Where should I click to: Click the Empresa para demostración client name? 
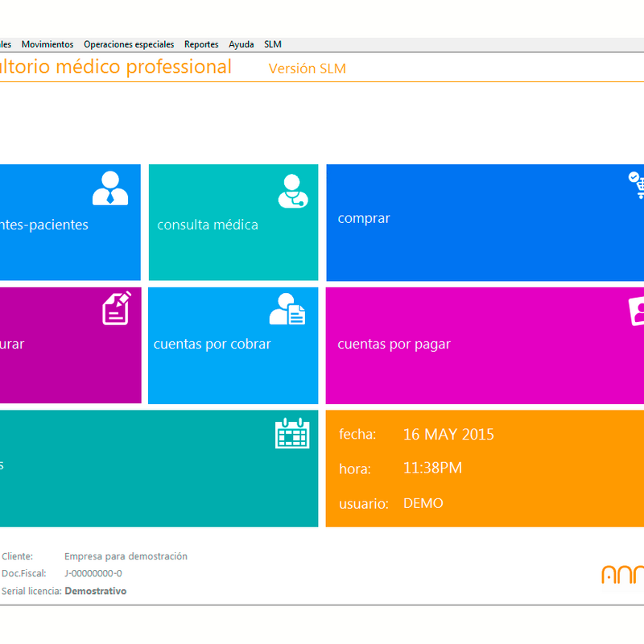[126, 556]
